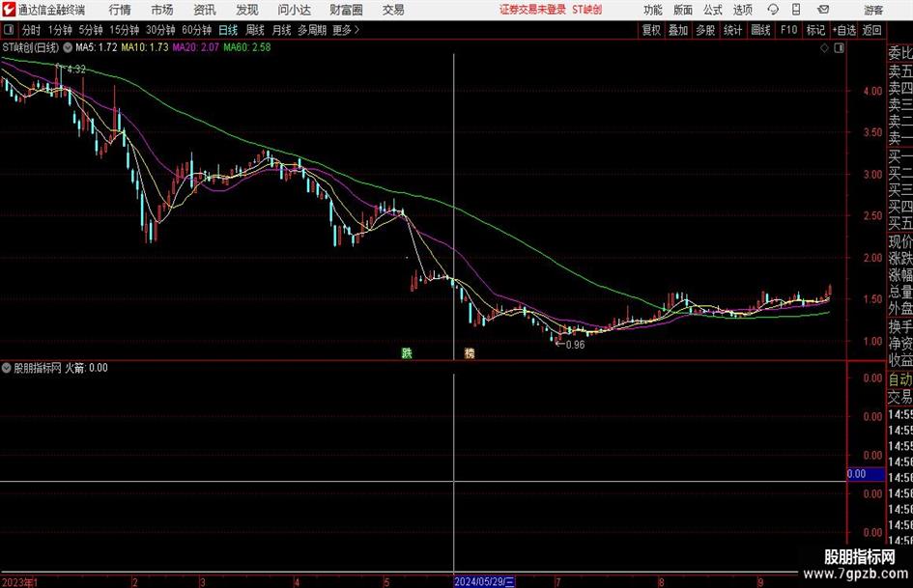Screen dimensions: 913x588
Task: Open 多周期 multi-period view
Action: click(312, 30)
